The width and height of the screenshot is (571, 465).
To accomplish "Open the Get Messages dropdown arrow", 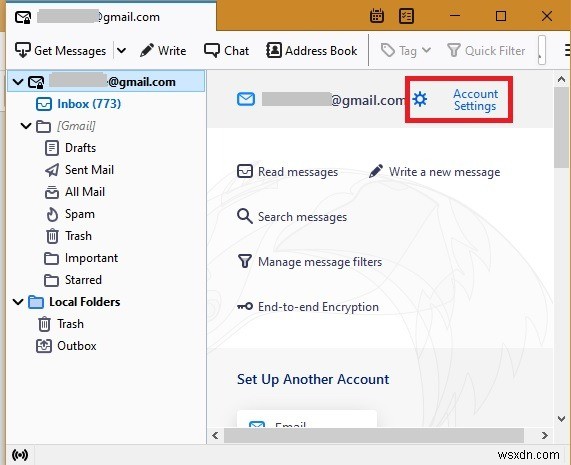I will 122,50.
